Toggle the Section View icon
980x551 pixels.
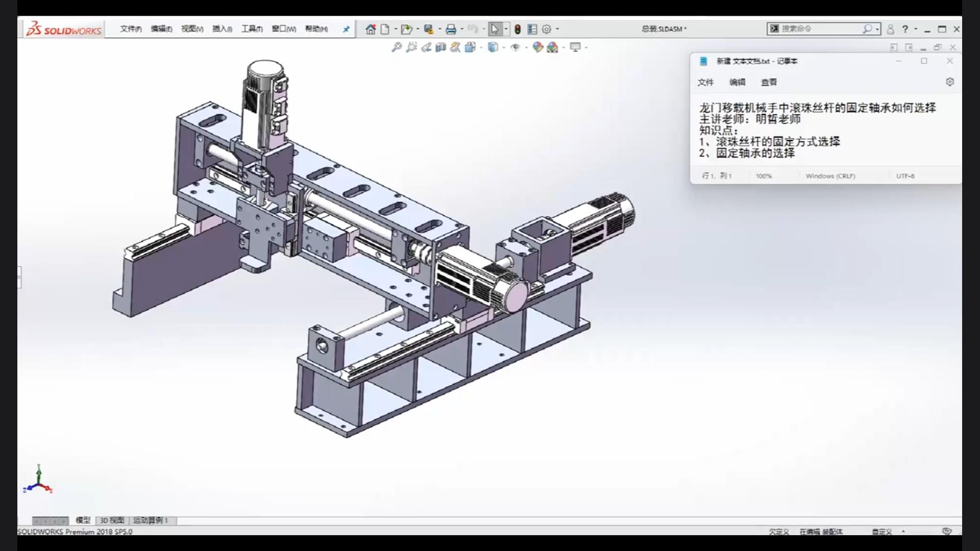coord(440,47)
